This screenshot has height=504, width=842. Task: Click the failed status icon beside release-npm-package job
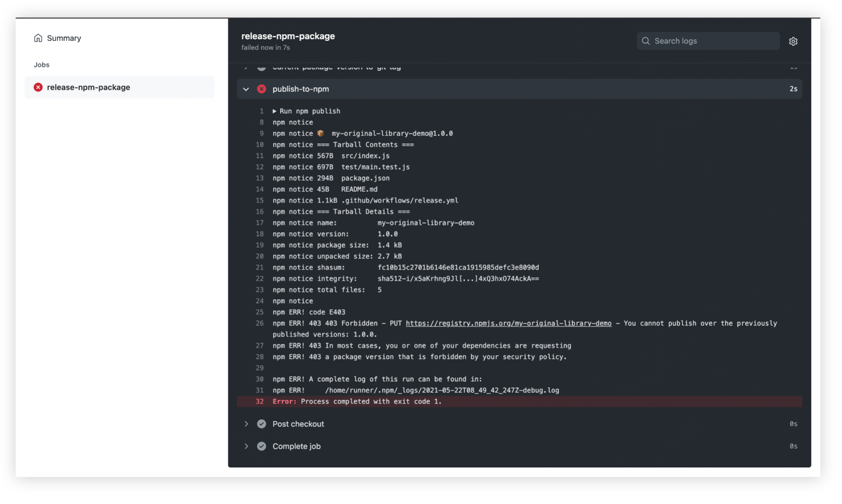(x=38, y=87)
